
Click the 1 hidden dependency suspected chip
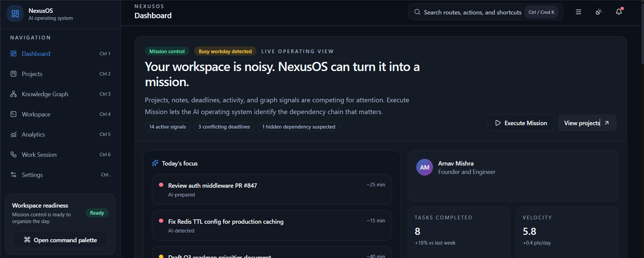click(299, 127)
